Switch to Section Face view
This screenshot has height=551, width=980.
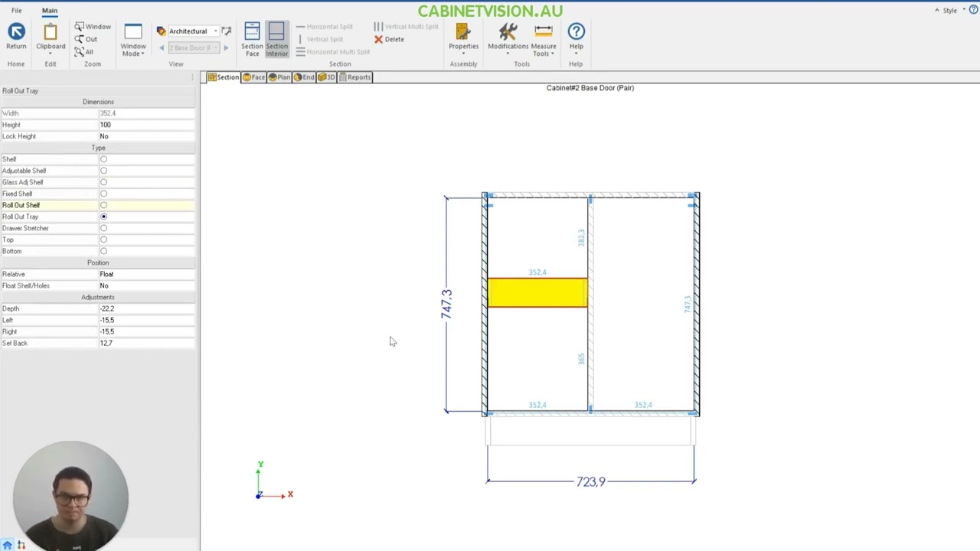[252, 40]
